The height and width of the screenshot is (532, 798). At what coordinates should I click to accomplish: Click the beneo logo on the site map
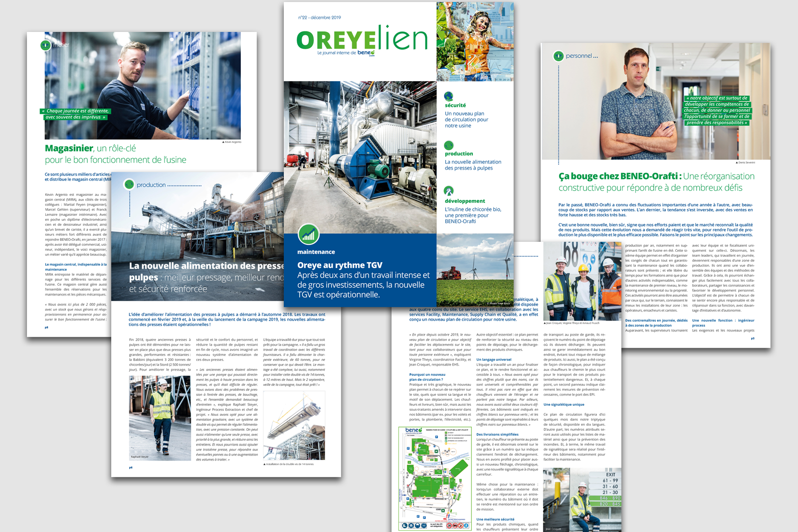(x=413, y=430)
